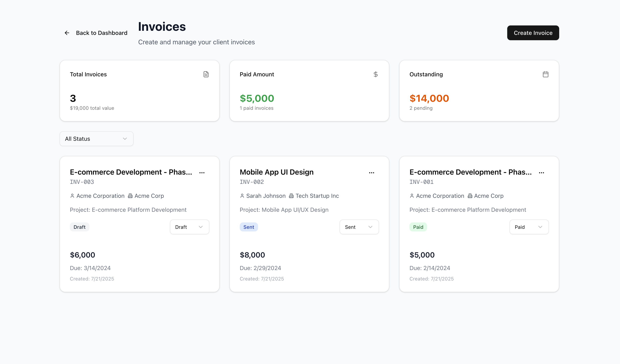Click the $14,000 outstanding value
The width and height of the screenshot is (620, 364).
pyautogui.click(x=429, y=98)
